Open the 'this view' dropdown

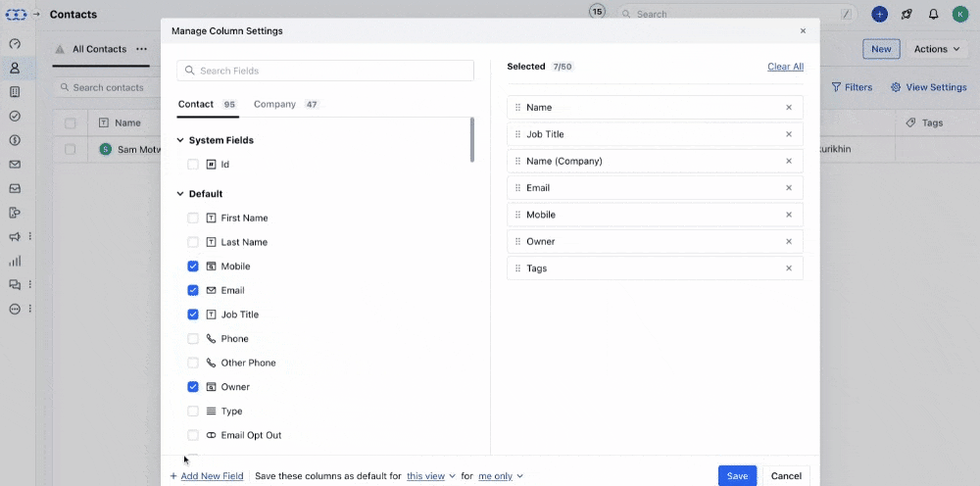[x=431, y=476]
